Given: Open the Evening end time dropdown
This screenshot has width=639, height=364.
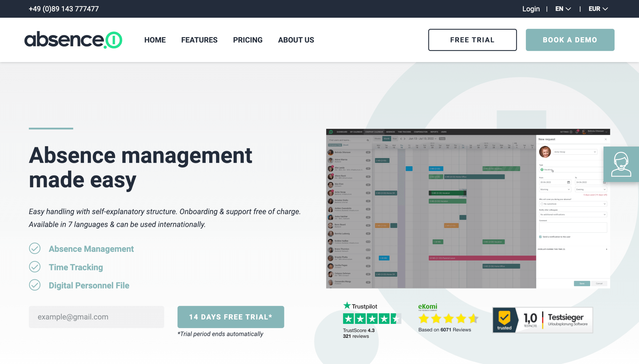Looking at the screenshot, I should tap(591, 189).
